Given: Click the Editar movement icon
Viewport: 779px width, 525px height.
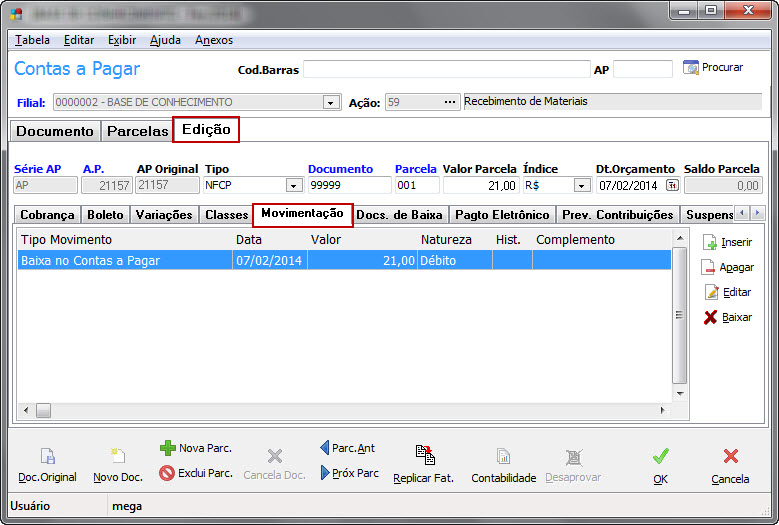Looking at the screenshot, I should pos(709,292).
